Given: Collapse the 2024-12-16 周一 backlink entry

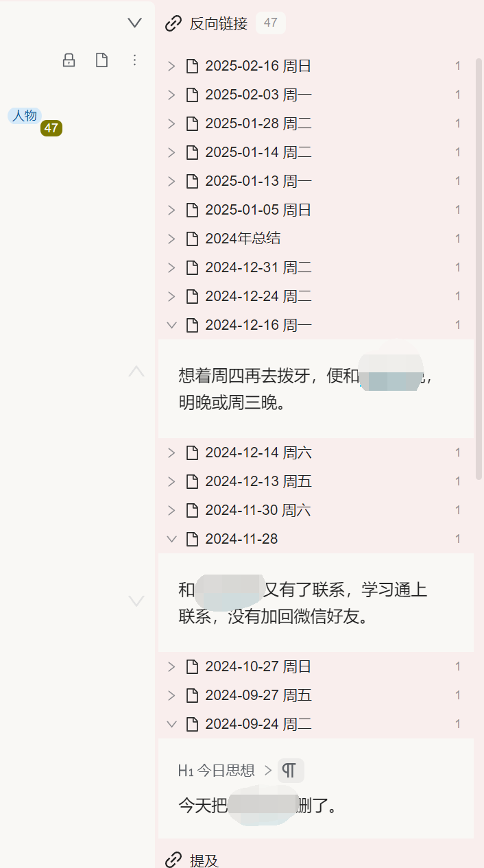Looking at the screenshot, I should [171, 325].
